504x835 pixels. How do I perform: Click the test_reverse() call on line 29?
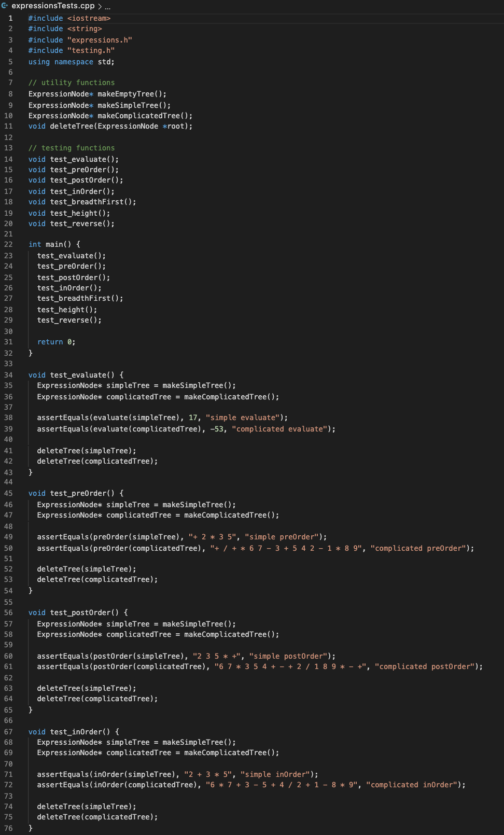point(69,320)
